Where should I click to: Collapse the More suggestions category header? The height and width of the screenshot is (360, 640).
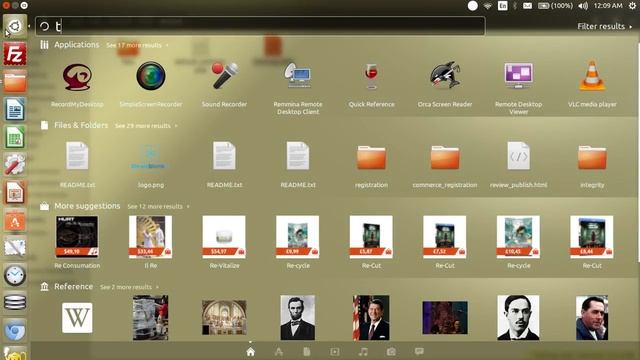tap(87, 206)
